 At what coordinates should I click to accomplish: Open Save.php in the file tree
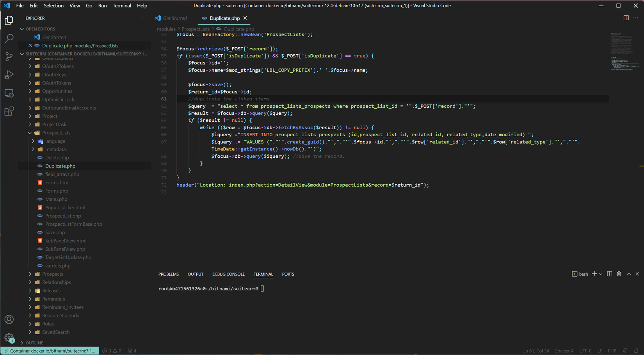pyautogui.click(x=55, y=232)
